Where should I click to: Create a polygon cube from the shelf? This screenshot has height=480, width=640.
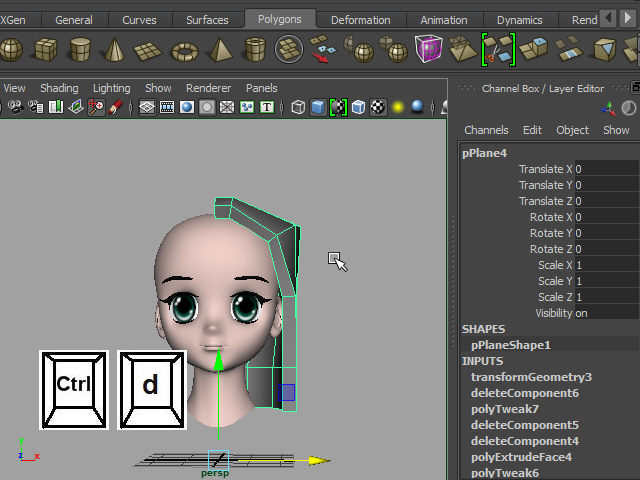46,50
